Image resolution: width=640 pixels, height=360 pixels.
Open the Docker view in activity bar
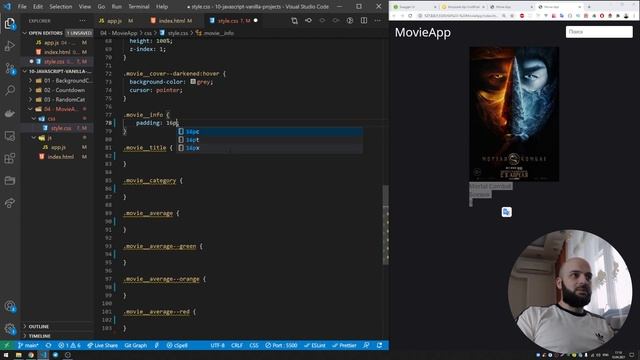point(10,113)
